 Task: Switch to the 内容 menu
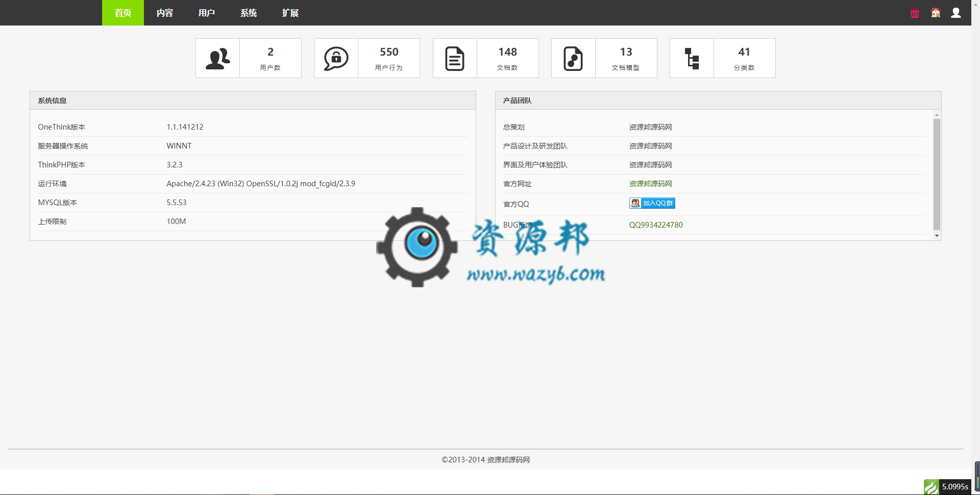tap(165, 13)
